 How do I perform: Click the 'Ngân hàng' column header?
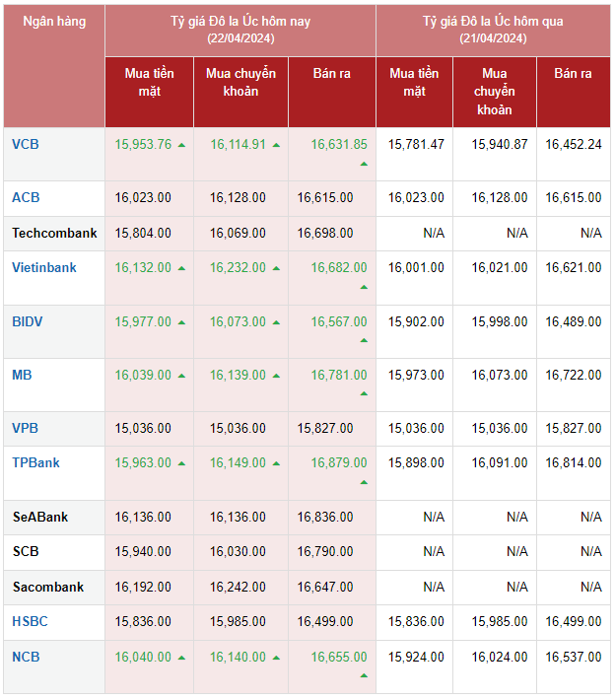point(54,22)
